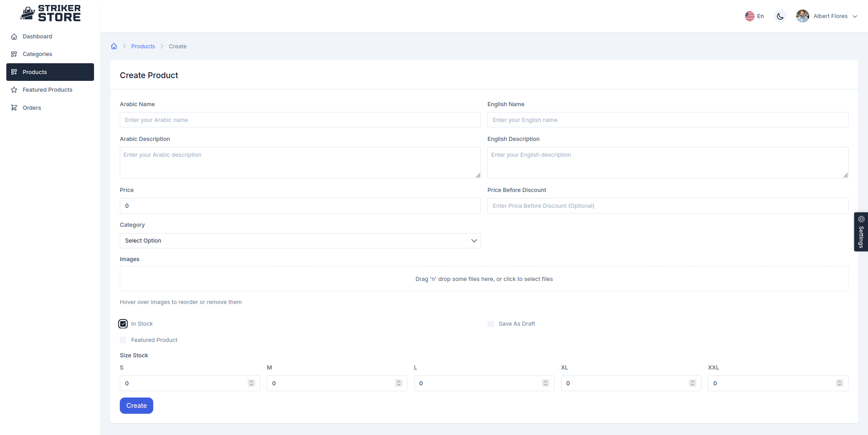Open Dashboard from the sidebar
The image size is (868, 435).
tap(37, 37)
